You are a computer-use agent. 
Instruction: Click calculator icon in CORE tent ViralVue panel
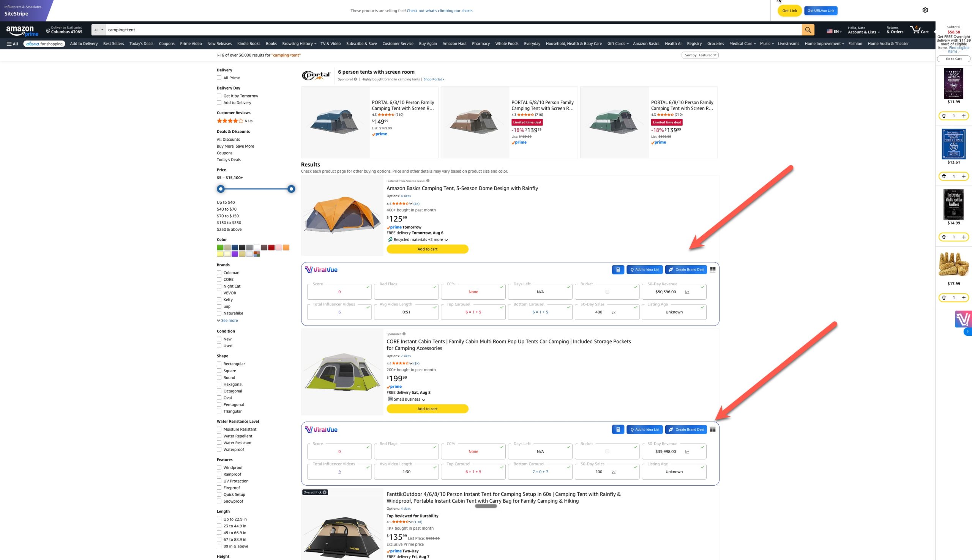point(618,429)
